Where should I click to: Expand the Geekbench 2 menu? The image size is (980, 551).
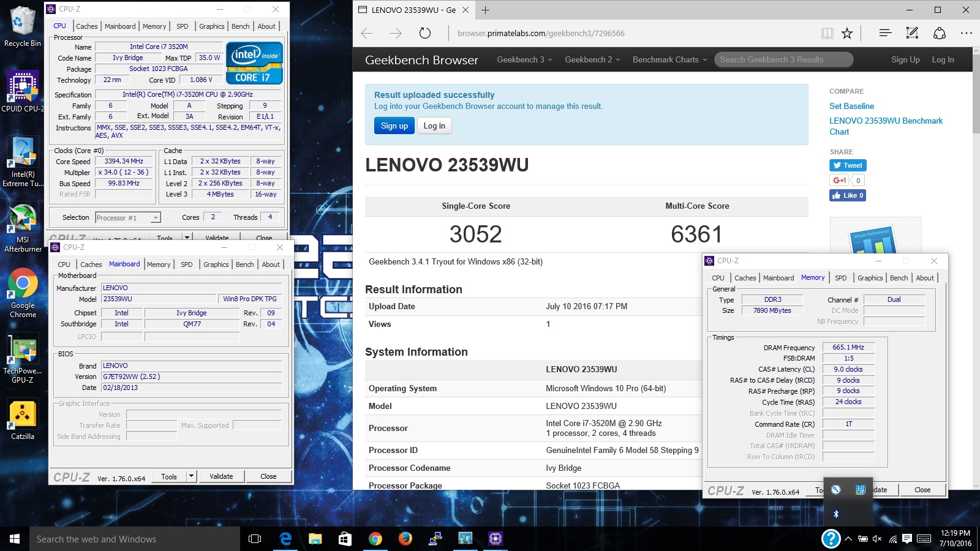[592, 59]
